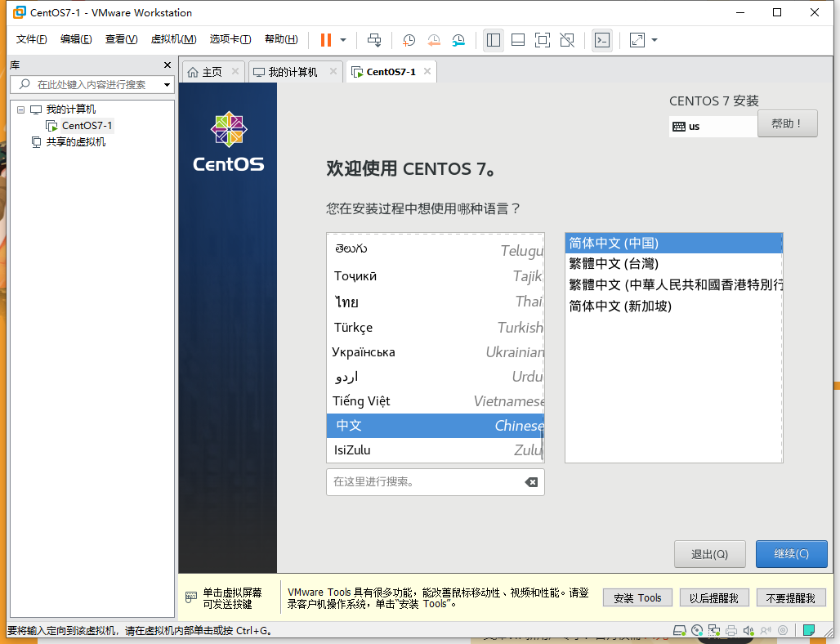Select Telugu language row
Image resolution: width=840 pixels, height=644 pixels.
(435, 249)
